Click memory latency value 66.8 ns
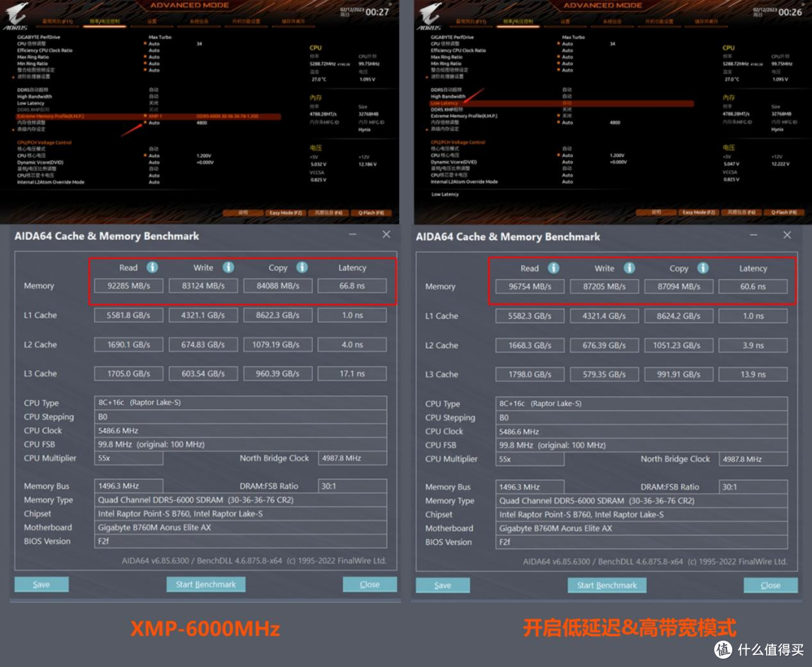 [352, 285]
